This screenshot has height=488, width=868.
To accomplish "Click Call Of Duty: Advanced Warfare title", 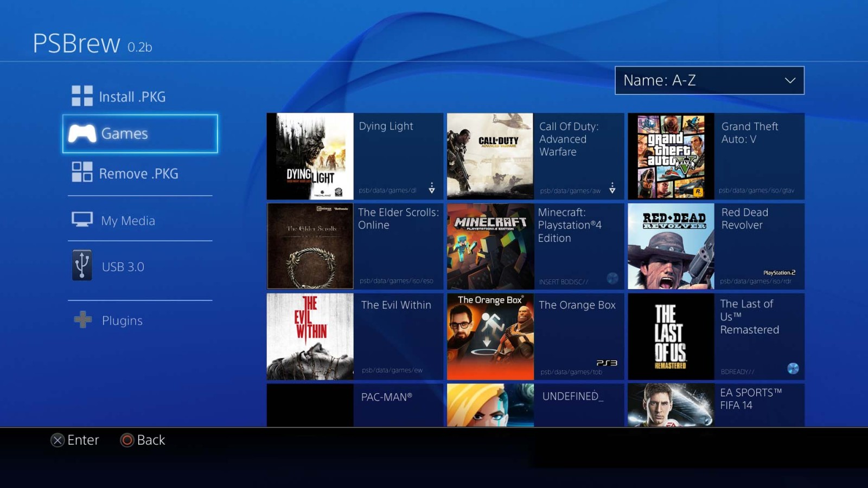I will pyautogui.click(x=569, y=139).
